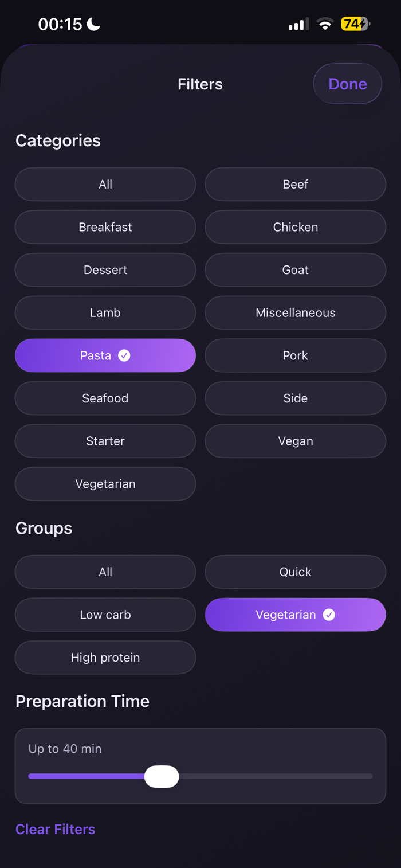401x868 pixels.
Task: Click the preparation time slider handle
Action: [x=162, y=776]
